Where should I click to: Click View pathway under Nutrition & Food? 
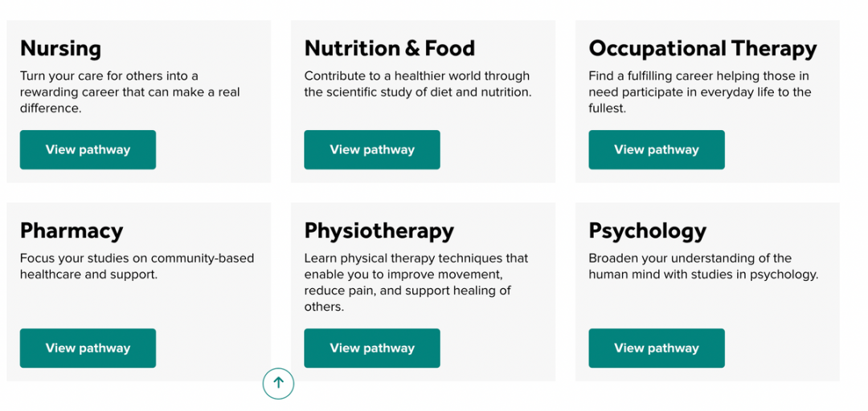pyautogui.click(x=372, y=150)
